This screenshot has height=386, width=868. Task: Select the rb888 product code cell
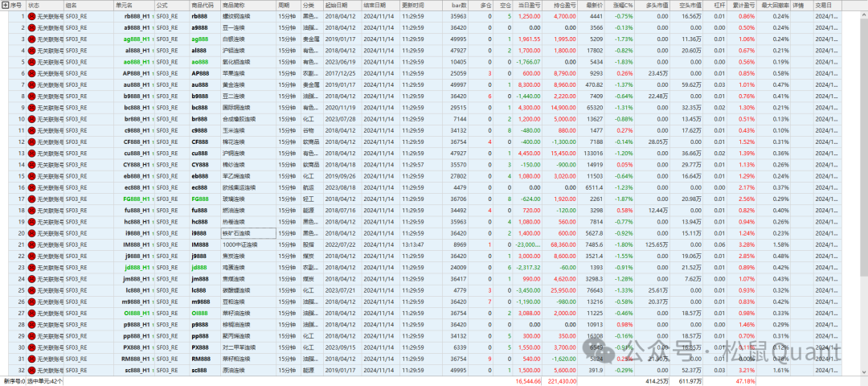pyautogui.click(x=199, y=16)
